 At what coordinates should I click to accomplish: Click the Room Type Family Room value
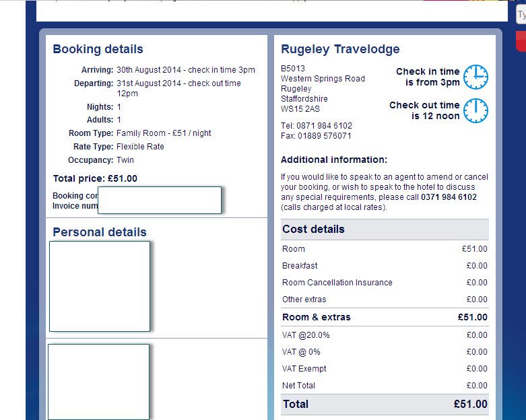(164, 133)
